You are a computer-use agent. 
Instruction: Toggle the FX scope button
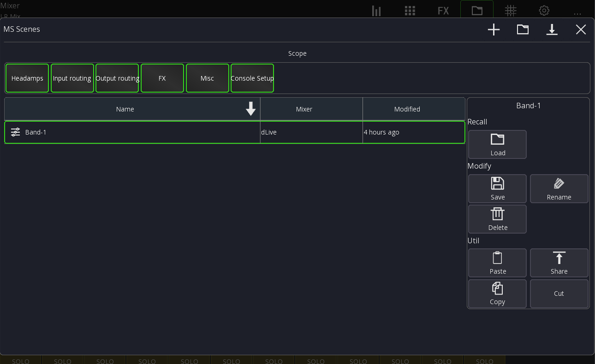[162, 78]
